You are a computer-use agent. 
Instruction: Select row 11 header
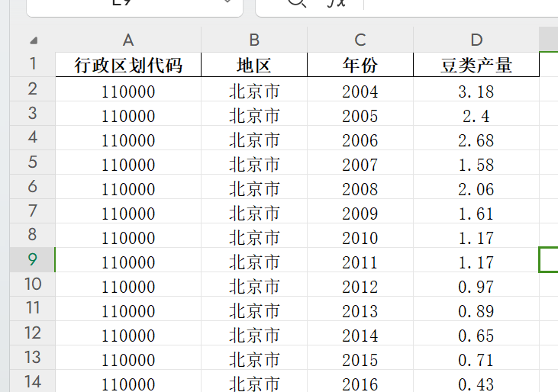tap(32, 308)
